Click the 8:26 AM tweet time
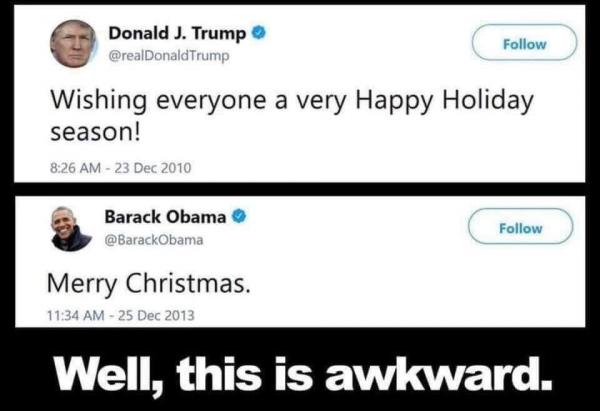This screenshot has height=411, width=600. click(x=76, y=168)
